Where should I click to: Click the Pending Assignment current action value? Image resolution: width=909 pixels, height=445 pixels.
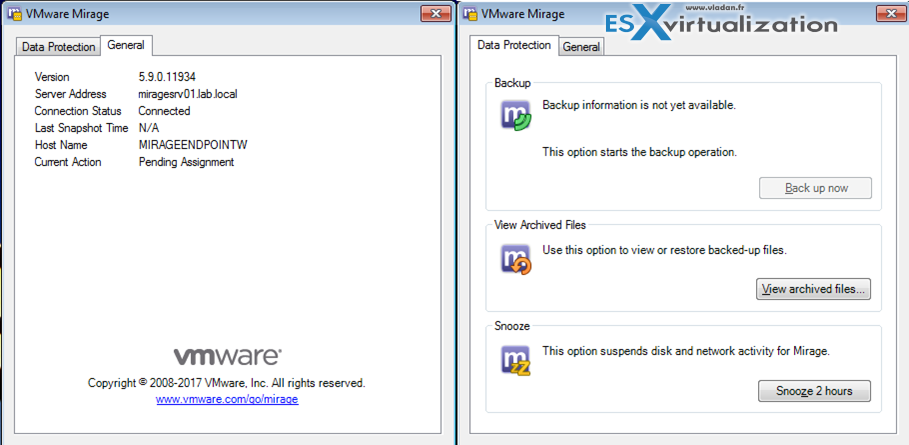click(x=186, y=162)
